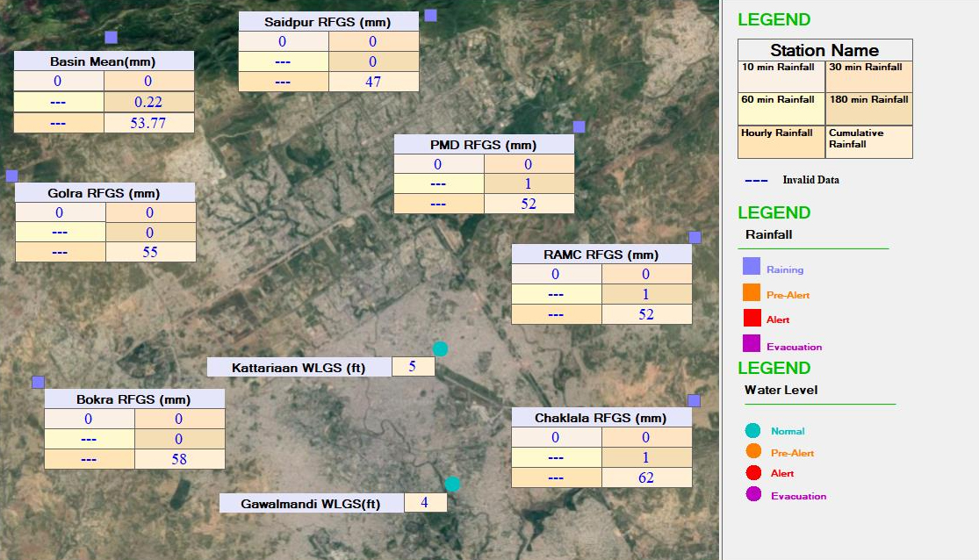The width and height of the screenshot is (979, 560).
Task: Click the red rainfall Alert legend swatch
Action: click(x=751, y=318)
